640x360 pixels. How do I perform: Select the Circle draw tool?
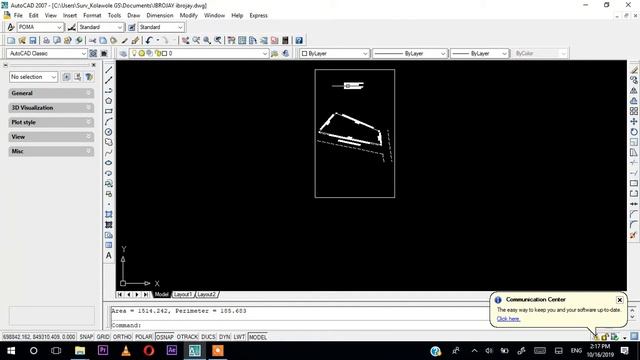[x=109, y=132]
